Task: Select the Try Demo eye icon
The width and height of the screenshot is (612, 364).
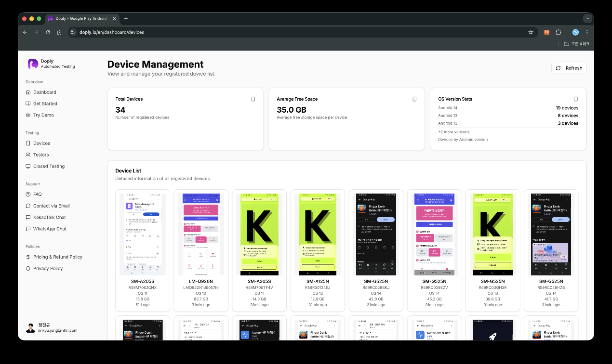Action: (28, 115)
